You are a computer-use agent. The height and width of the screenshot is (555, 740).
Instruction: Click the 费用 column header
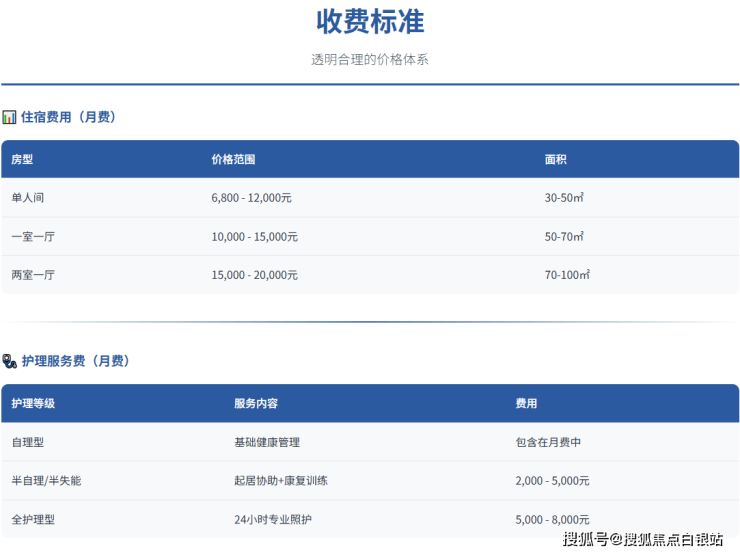526,403
